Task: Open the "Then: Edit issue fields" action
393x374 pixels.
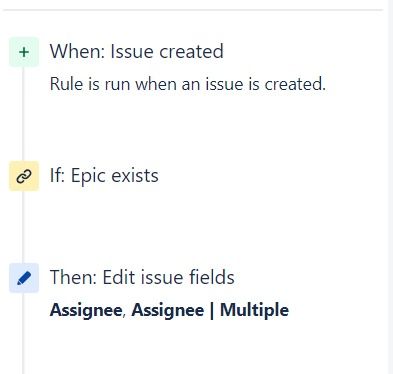Action: (142, 277)
